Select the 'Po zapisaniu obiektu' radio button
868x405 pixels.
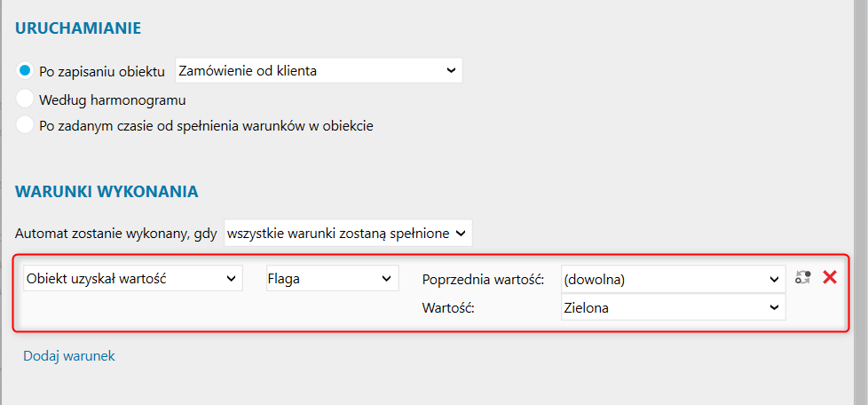(25, 71)
